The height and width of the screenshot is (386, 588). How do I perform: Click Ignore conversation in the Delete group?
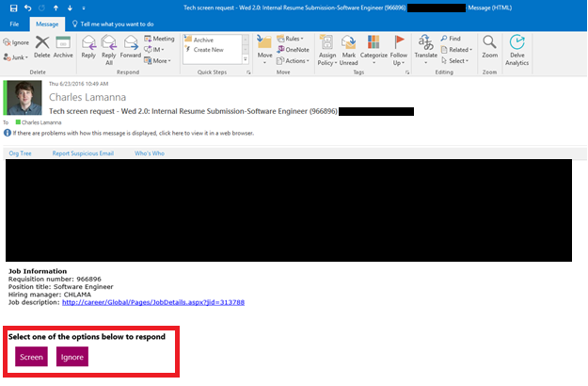[16, 42]
